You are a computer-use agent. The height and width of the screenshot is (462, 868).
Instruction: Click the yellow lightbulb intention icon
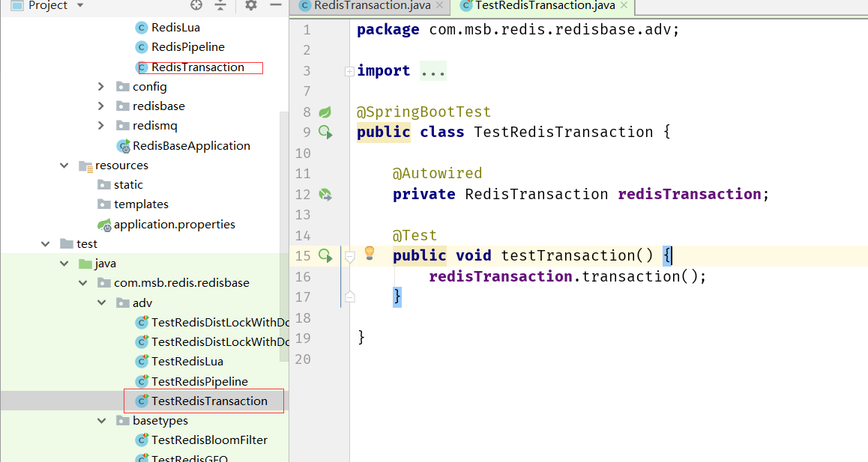point(370,253)
